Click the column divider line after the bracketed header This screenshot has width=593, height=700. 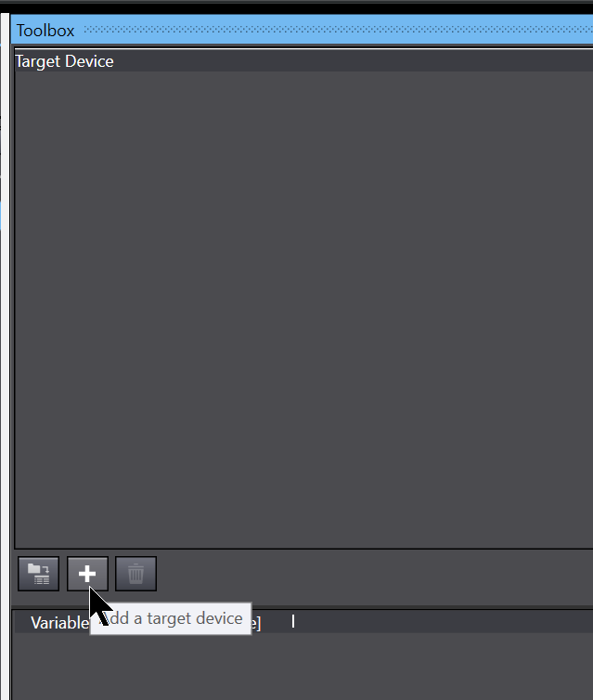point(293,621)
